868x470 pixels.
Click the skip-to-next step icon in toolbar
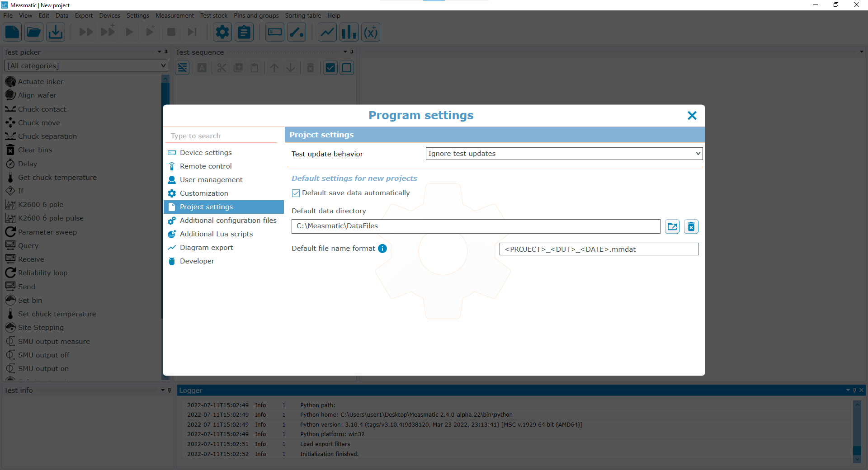[x=192, y=32]
